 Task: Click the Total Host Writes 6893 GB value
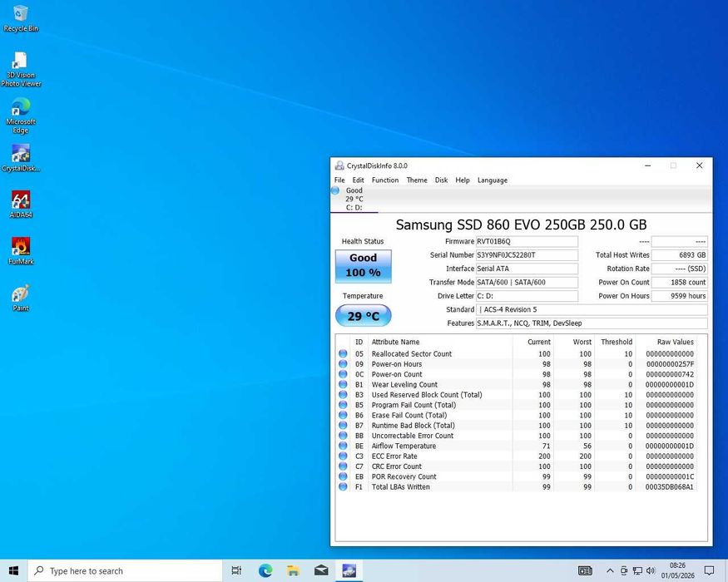(679, 254)
